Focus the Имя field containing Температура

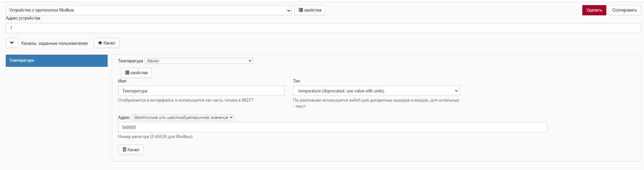(x=201, y=91)
